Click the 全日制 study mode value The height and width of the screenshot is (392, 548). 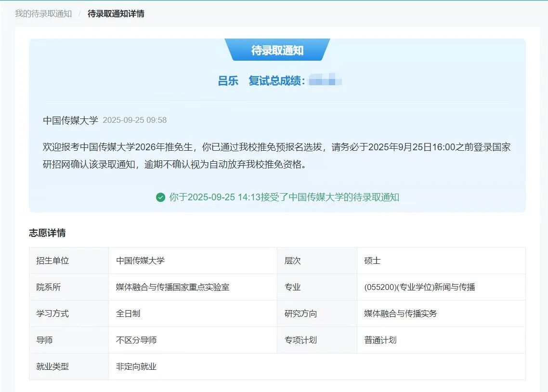coord(128,314)
